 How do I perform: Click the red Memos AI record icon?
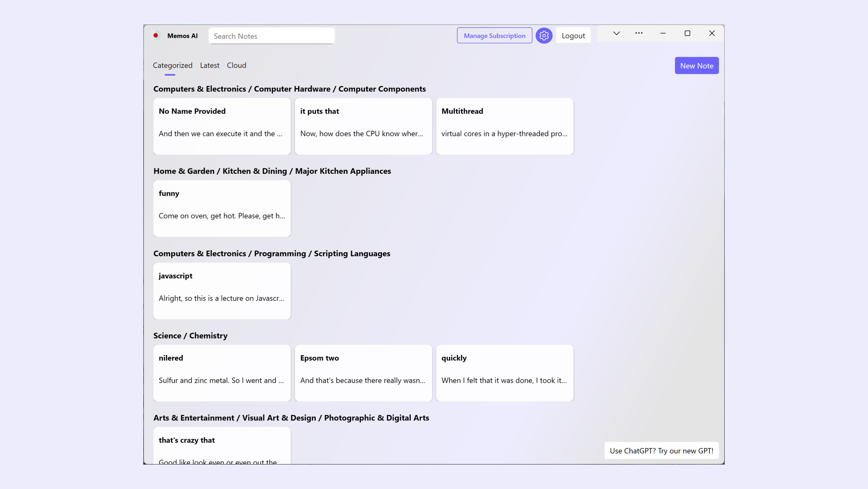point(156,35)
